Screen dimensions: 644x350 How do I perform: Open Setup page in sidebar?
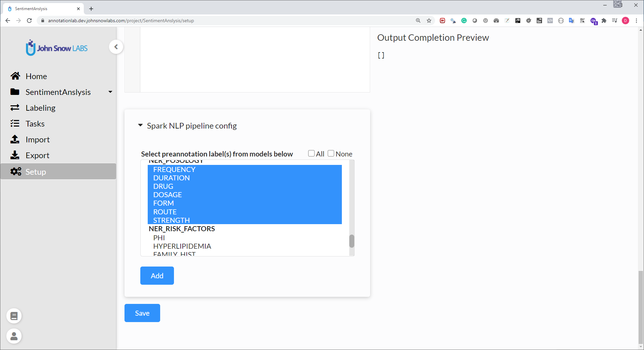(36, 172)
